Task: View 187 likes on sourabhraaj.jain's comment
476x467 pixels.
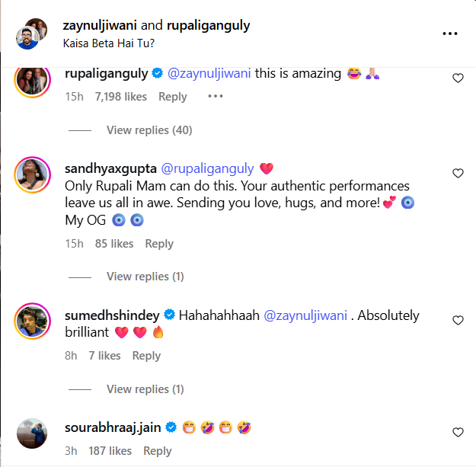Action: pyautogui.click(x=110, y=451)
